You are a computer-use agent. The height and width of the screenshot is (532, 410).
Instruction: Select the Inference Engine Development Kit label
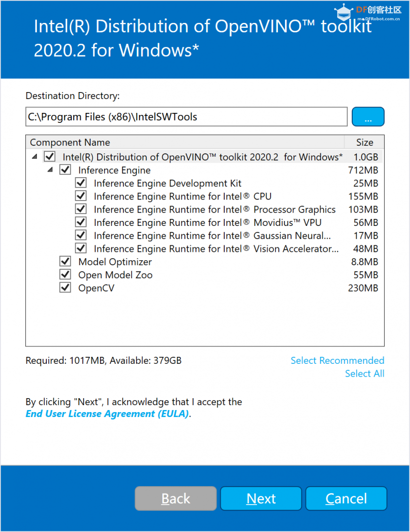click(167, 184)
